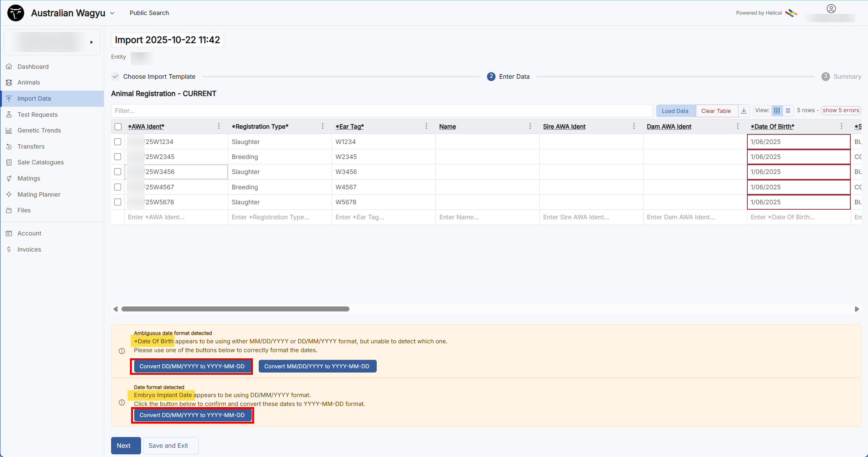Select all rows with header checkbox

(118, 127)
